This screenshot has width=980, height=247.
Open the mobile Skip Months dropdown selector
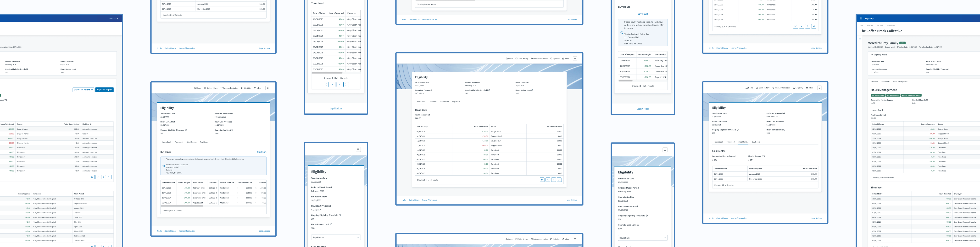335,237
